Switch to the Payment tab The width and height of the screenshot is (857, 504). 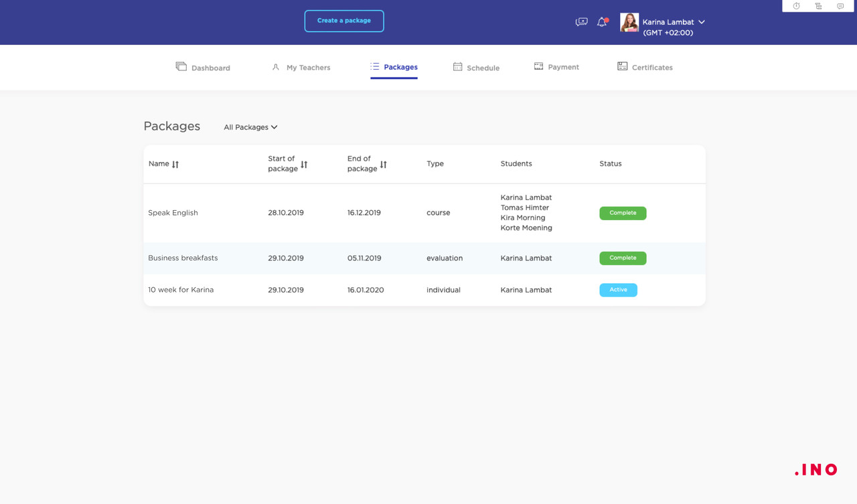(556, 67)
